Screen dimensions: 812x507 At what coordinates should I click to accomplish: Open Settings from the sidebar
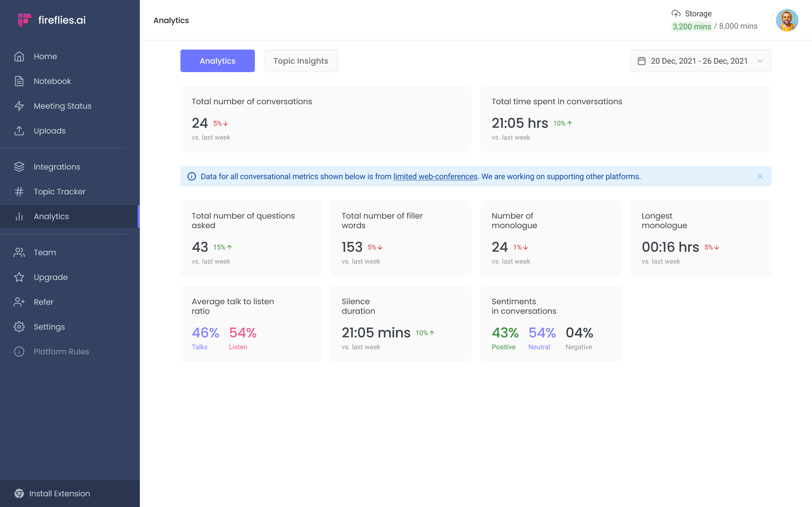point(49,326)
